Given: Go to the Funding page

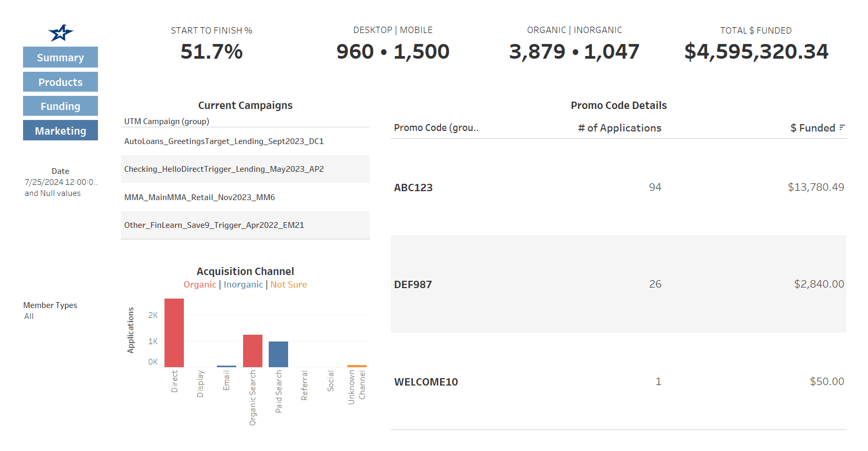Looking at the screenshot, I should [60, 106].
